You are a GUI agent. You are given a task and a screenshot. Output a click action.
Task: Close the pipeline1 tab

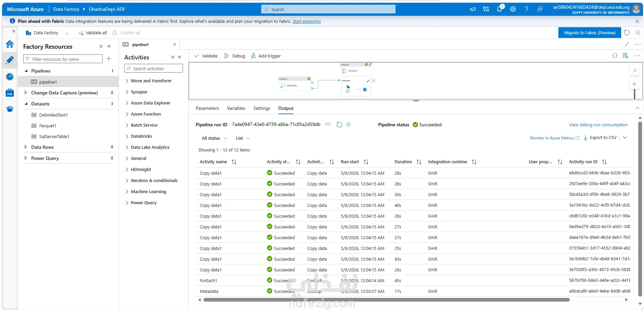point(175,44)
